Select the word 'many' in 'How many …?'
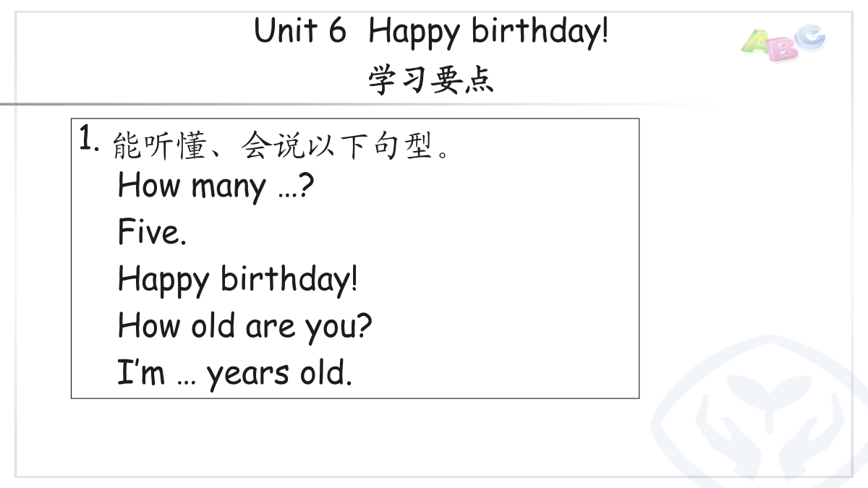This screenshot has width=868, height=488. tap(228, 189)
